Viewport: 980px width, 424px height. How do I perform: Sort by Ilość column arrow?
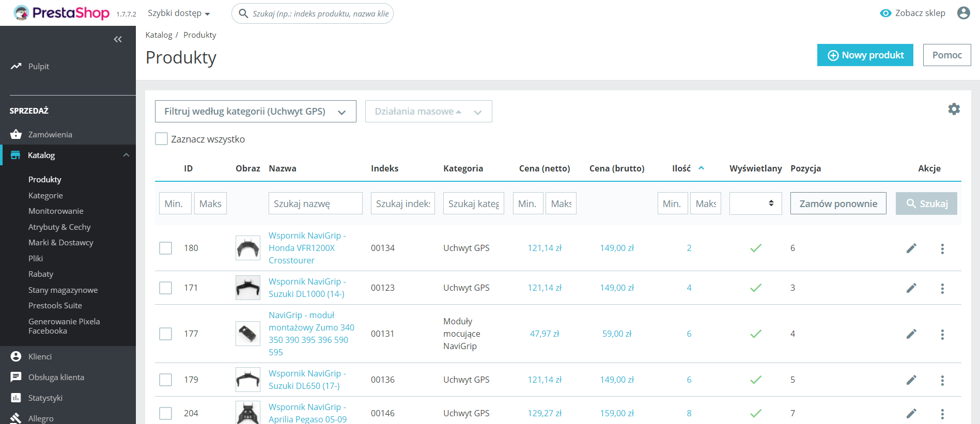click(x=701, y=168)
